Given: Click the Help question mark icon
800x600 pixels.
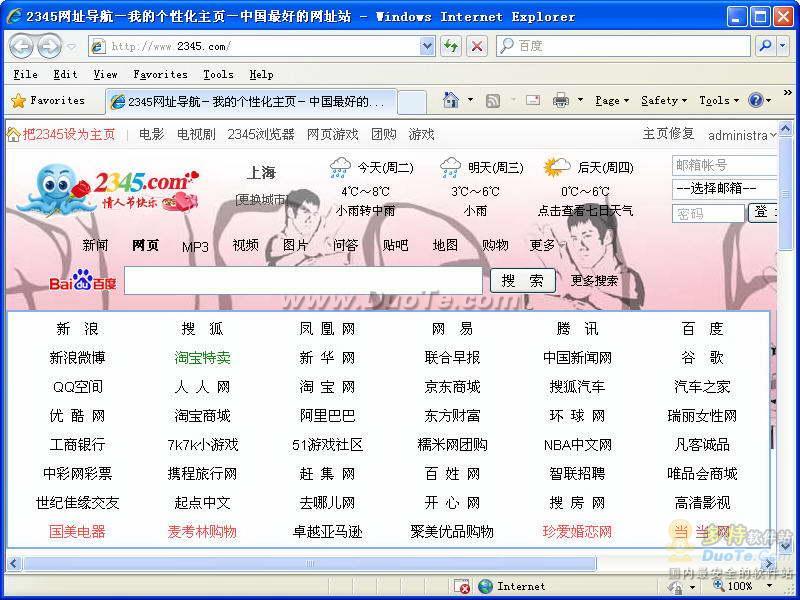Looking at the screenshot, I should (755, 100).
